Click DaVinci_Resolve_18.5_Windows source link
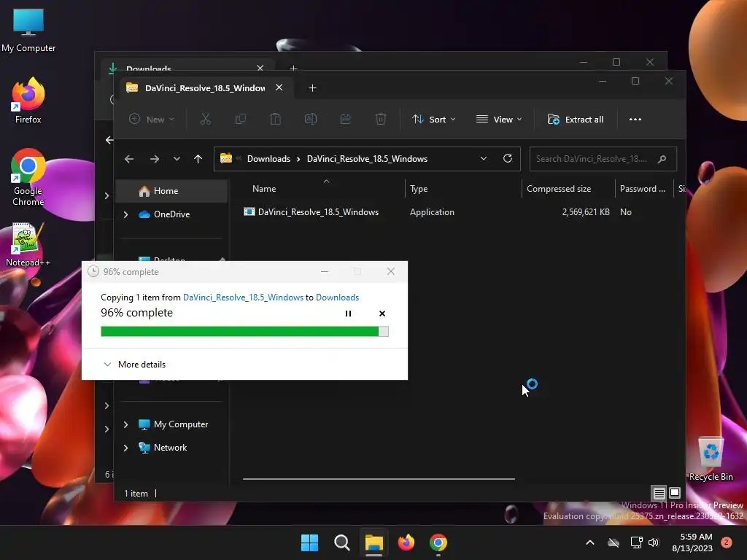747x560 pixels. click(243, 297)
